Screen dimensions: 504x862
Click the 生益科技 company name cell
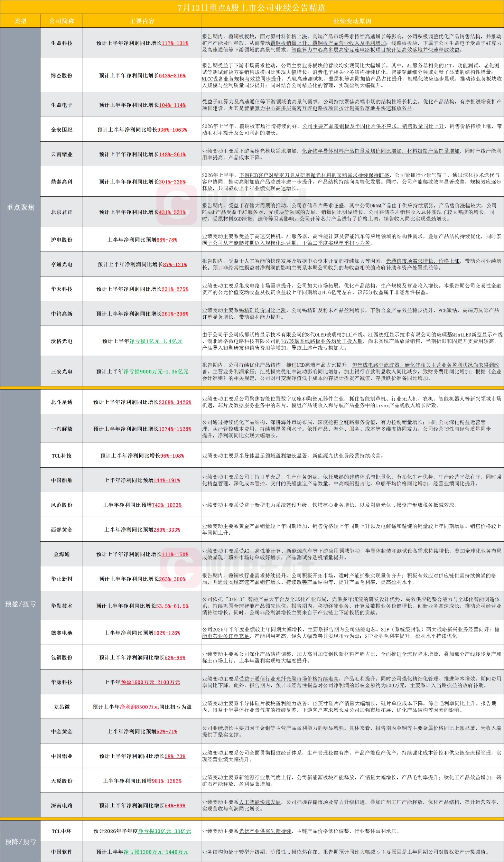coord(62,43)
